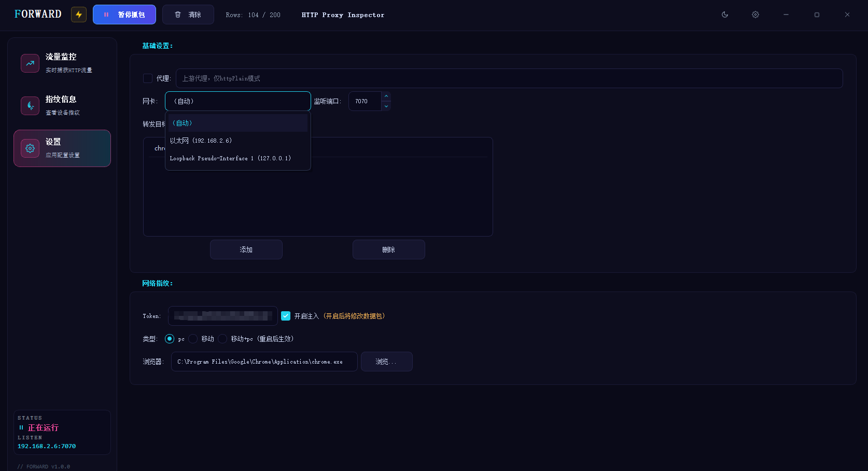Click the FORWARD logo text

(x=38, y=14)
